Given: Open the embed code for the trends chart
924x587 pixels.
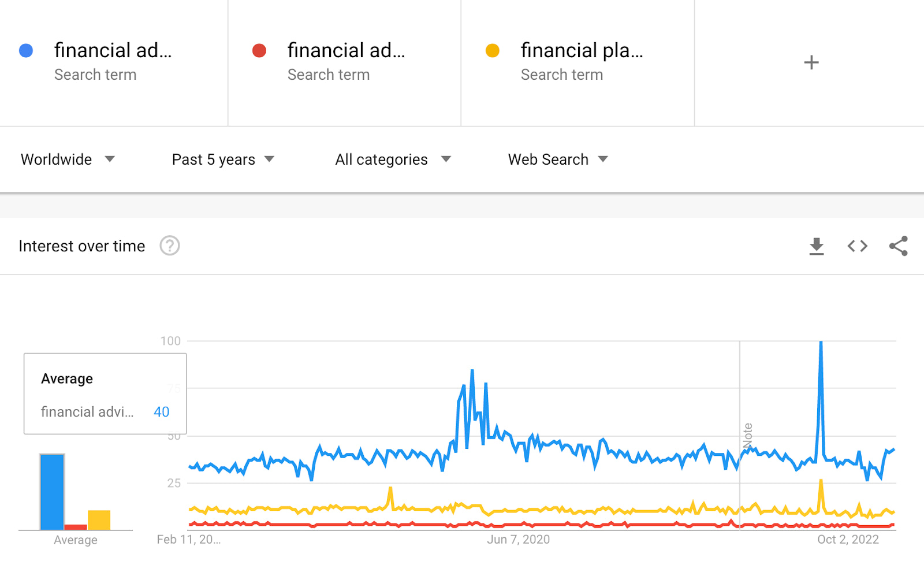Looking at the screenshot, I should [856, 246].
